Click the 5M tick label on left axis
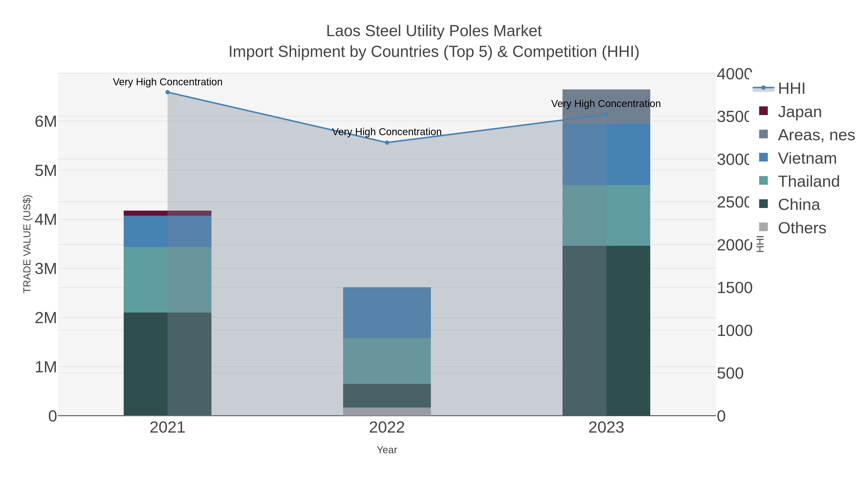Screen dimensions: 868x488 (46, 171)
